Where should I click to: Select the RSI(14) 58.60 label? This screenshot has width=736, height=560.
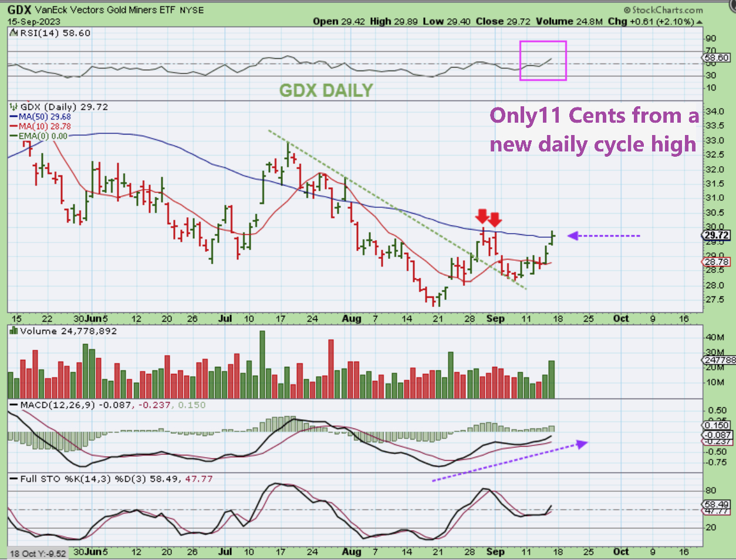click(56, 33)
